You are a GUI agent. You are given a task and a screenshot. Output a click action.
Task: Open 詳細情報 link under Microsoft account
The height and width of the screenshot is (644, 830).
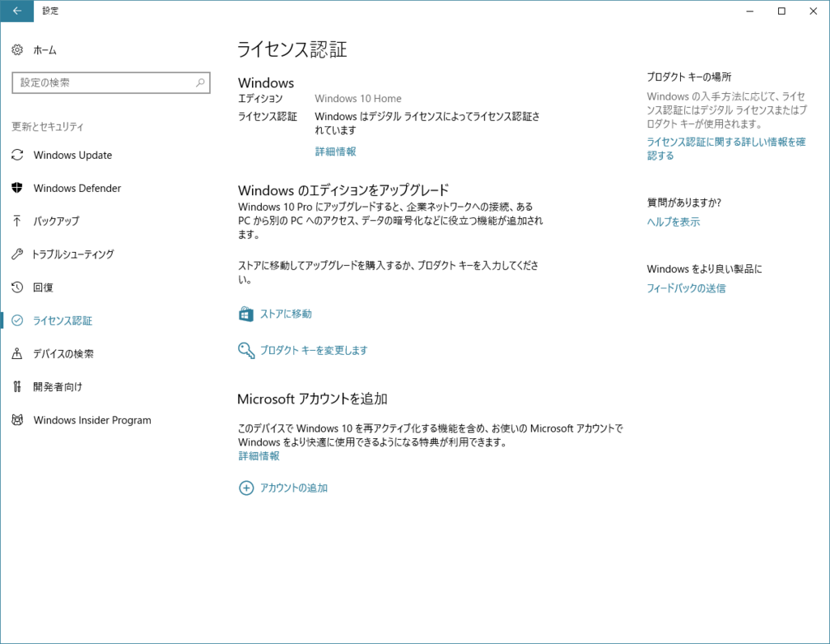click(x=259, y=455)
